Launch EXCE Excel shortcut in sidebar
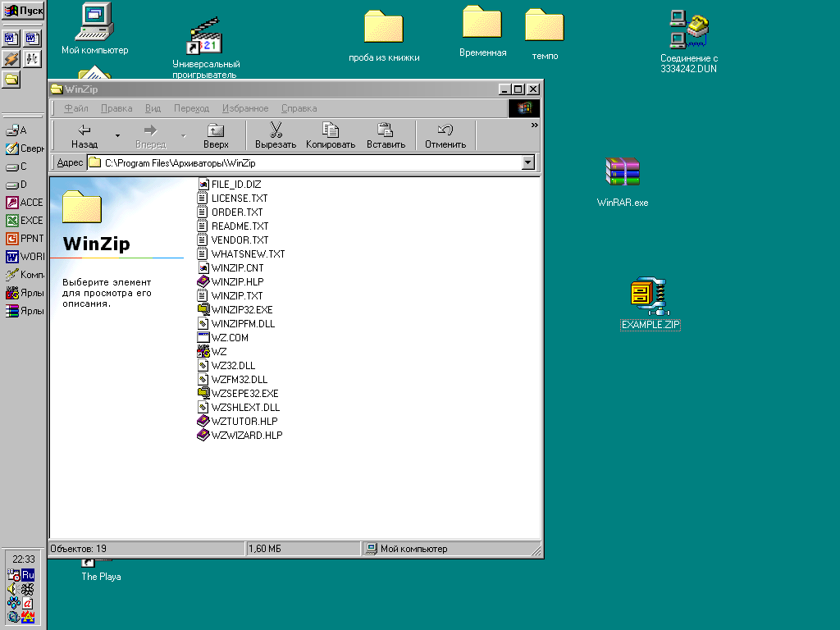This screenshot has height=630, width=840. click(x=24, y=220)
